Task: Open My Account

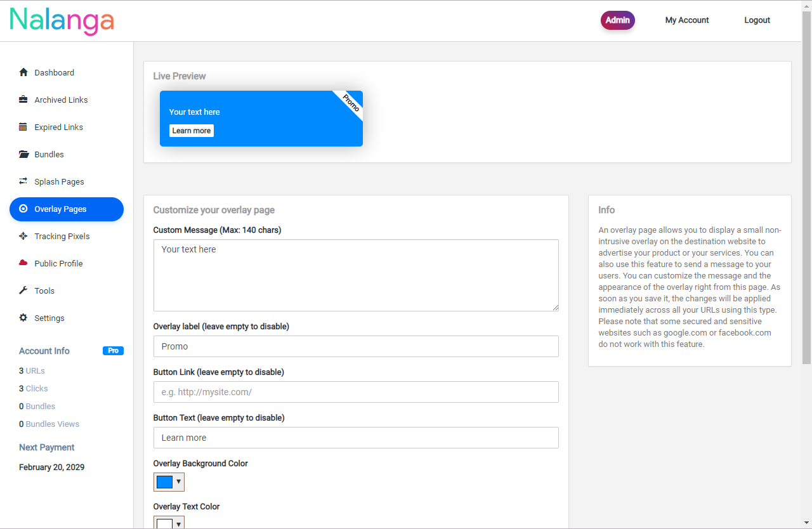Action: pyautogui.click(x=687, y=20)
